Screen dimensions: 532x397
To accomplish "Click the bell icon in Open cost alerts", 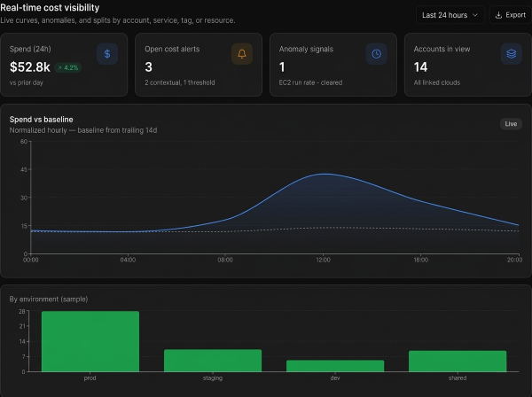I will click(x=241, y=54).
